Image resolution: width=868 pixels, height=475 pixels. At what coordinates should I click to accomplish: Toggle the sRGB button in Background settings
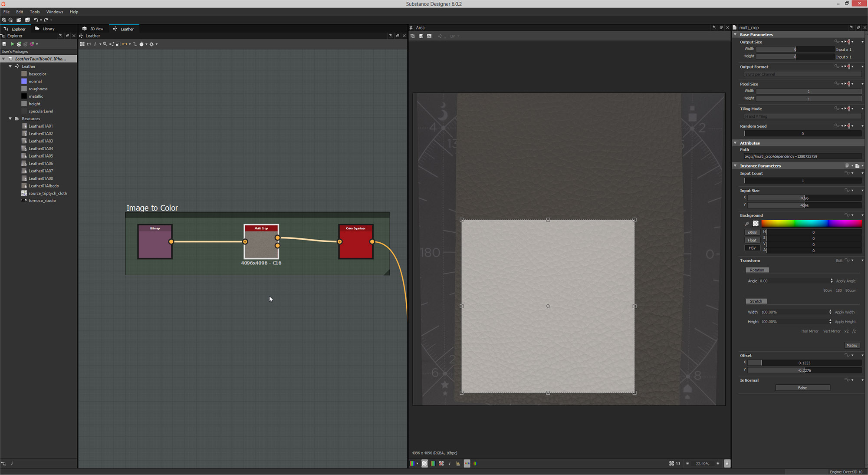[752, 232]
